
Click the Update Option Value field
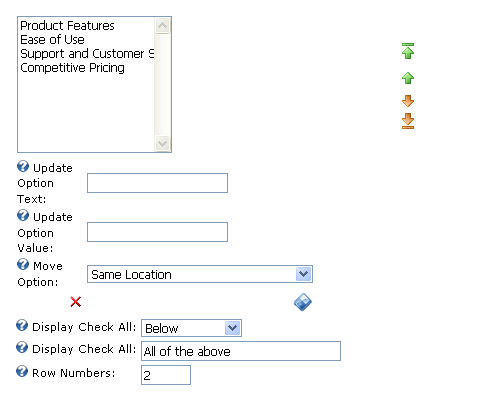pos(157,232)
